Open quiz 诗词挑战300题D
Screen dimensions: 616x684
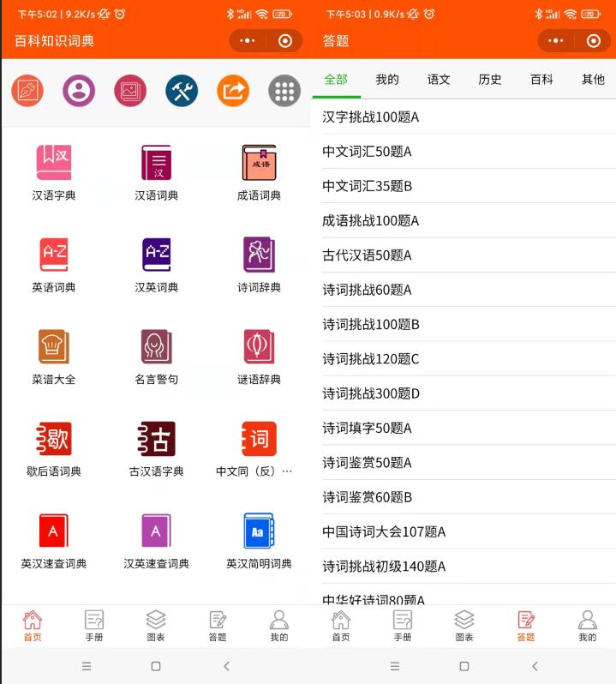pos(469,393)
